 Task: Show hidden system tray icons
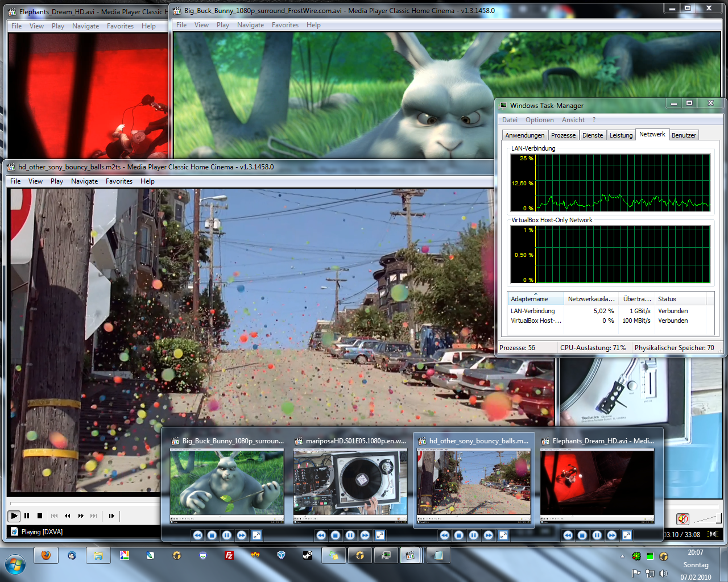[622, 556]
